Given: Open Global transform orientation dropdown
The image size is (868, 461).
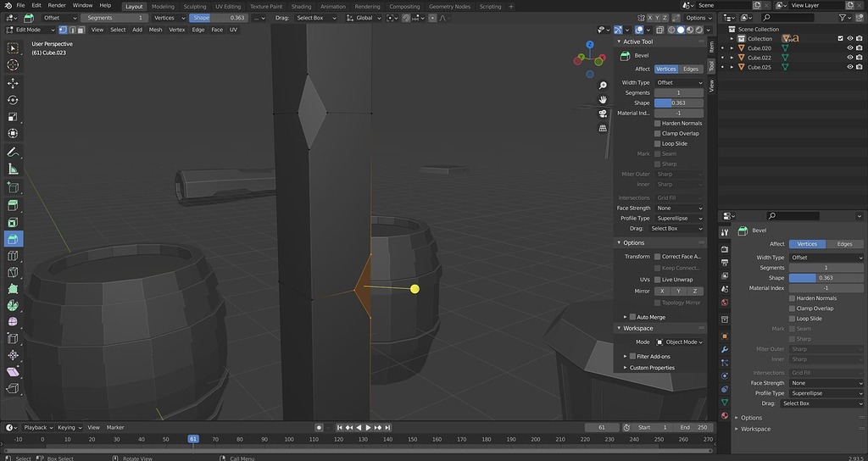Looking at the screenshot, I should [364, 18].
